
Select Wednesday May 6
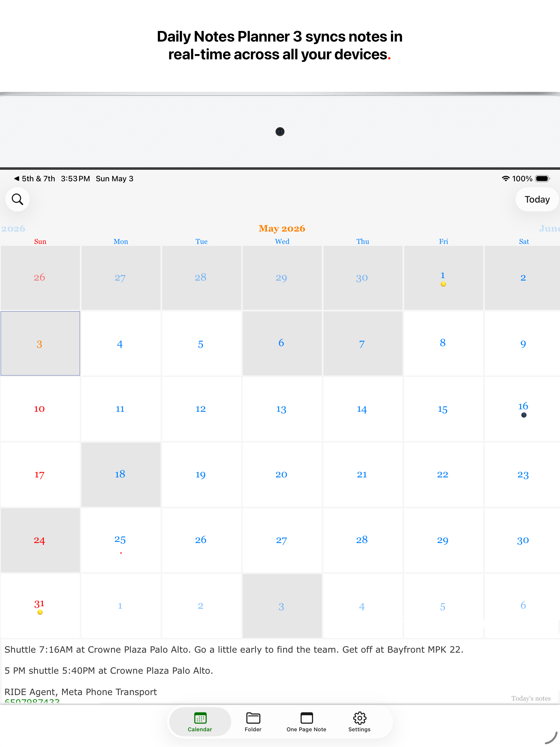[282, 343]
